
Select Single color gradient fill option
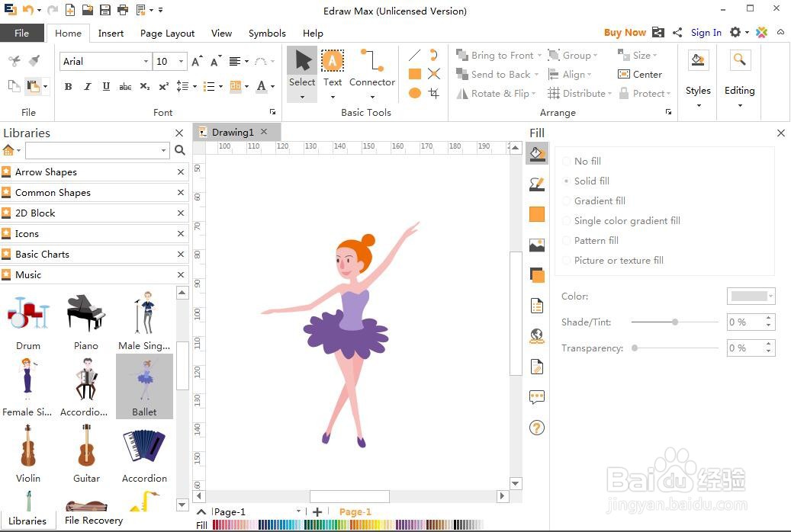click(621, 221)
